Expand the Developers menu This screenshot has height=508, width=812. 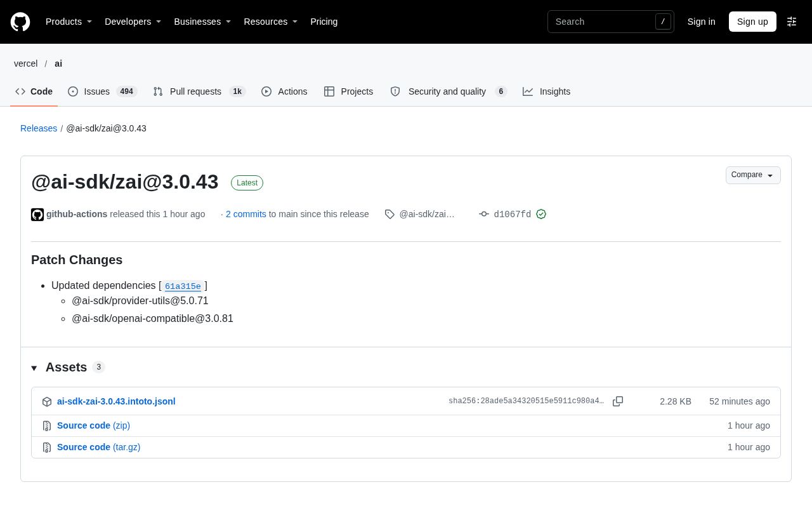133,22
